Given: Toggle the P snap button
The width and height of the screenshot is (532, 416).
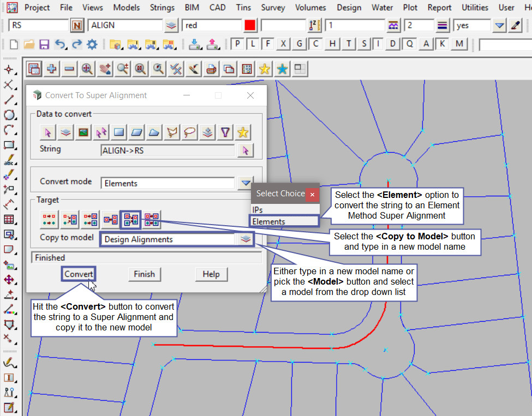Looking at the screenshot, I should 236,44.
